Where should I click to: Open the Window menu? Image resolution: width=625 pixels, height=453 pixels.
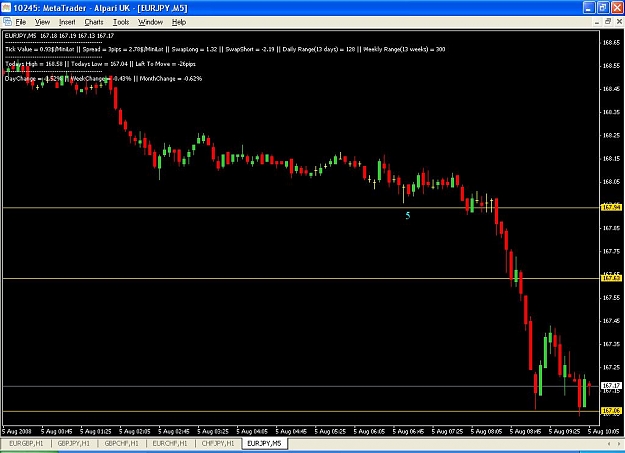point(150,22)
